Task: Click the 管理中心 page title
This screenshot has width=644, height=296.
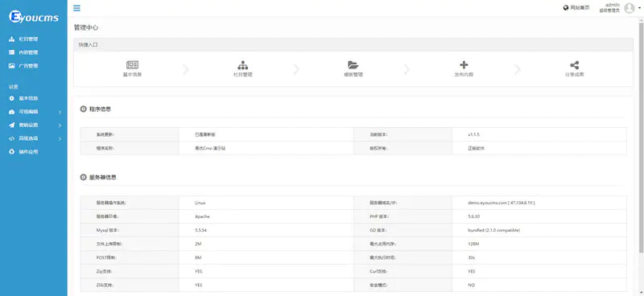Action: pos(86,28)
